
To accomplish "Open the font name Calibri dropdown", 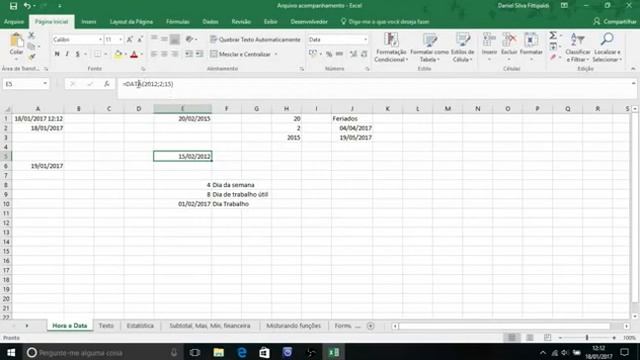I will pyautogui.click(x=100, y=40).
